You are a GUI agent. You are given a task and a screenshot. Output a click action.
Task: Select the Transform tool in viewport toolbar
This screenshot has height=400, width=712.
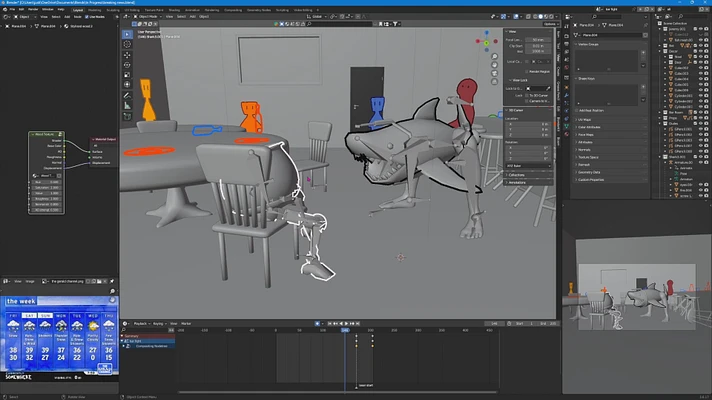tap(127, 85)
